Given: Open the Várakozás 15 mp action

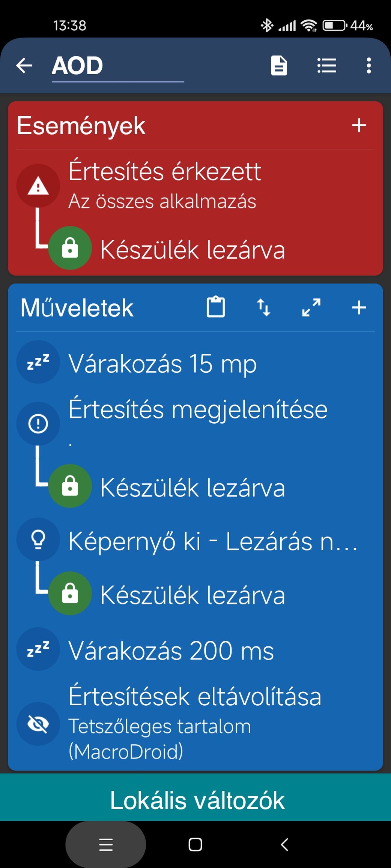Looking at the screenshot, I should 195,362.
